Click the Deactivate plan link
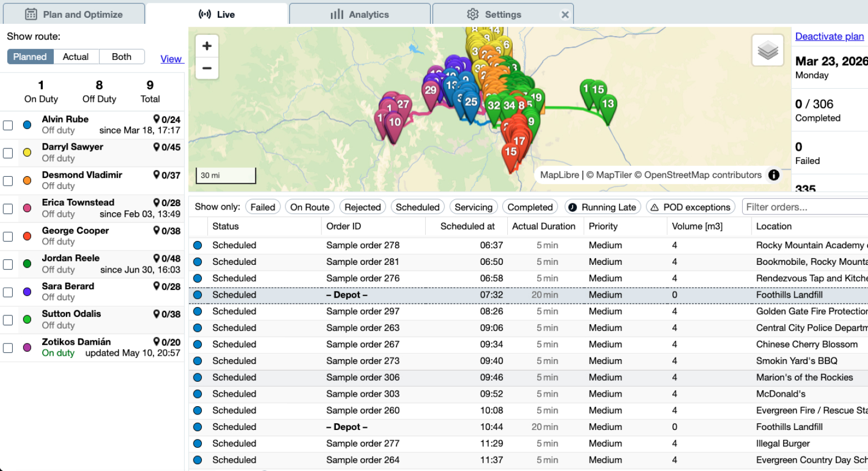Image resolution: width=868 pixels, height=471 pixels. (x=829, y=37)
